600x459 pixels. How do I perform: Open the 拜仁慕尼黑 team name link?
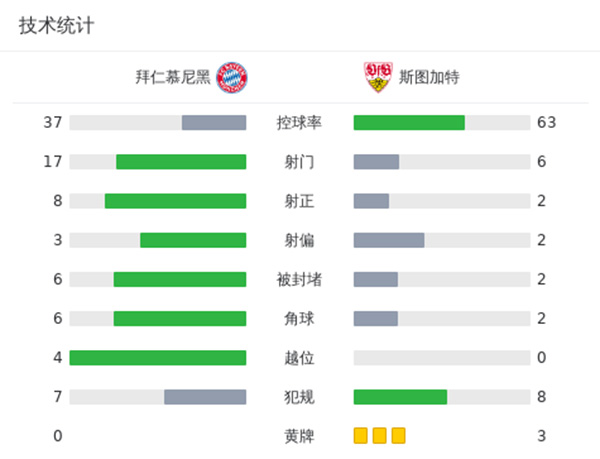tap(173, 77)
